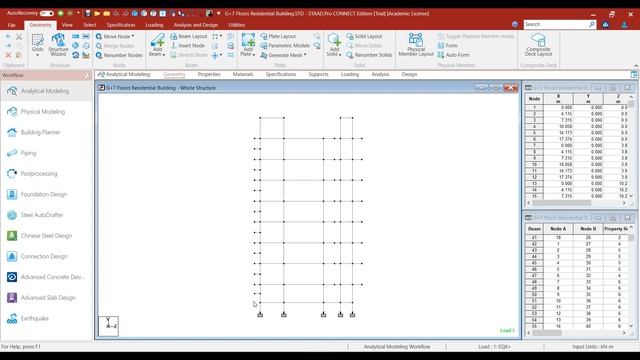Click Renumber Solids

tap(369, 55)
